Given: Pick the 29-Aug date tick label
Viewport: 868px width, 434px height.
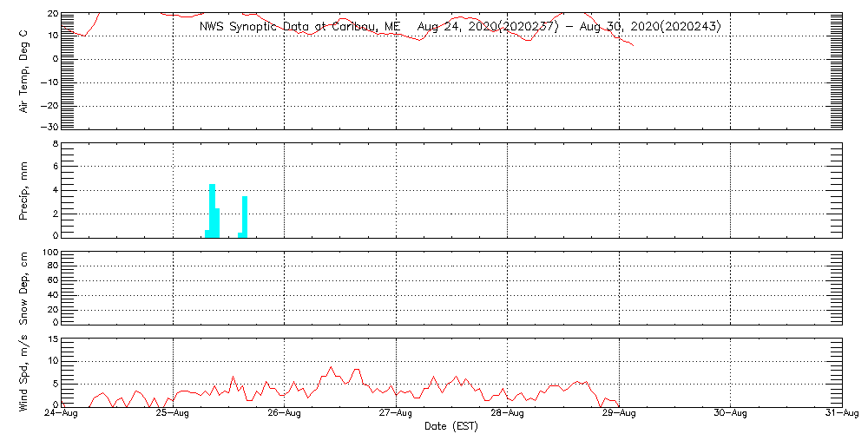Looking at the screenshot, I should pos(619,415).
